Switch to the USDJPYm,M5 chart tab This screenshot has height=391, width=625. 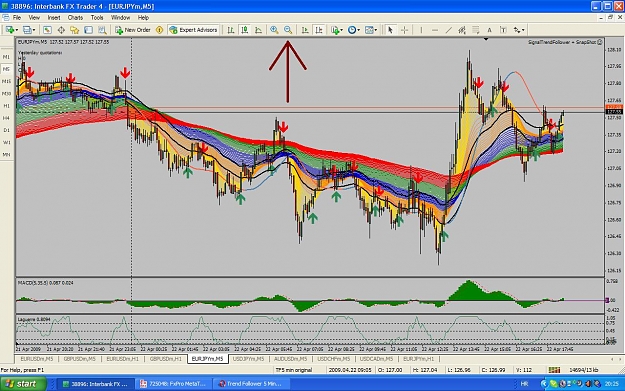point(248,359)
